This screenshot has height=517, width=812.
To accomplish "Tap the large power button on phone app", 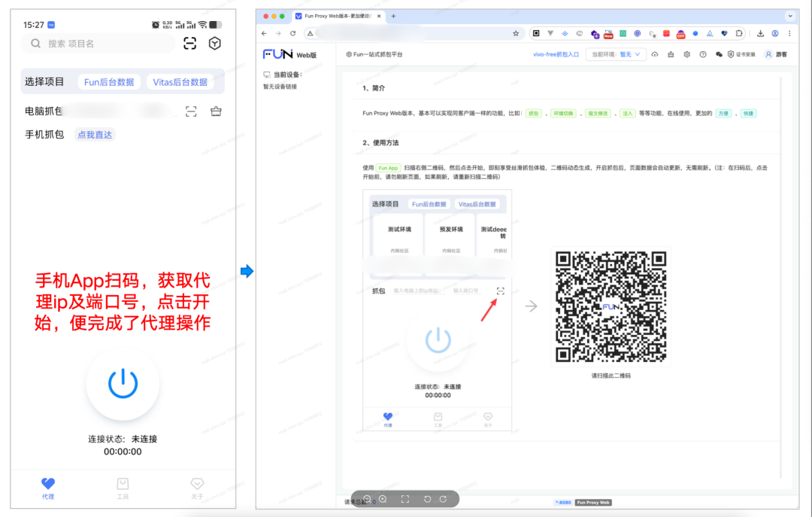I will [123, 384].
